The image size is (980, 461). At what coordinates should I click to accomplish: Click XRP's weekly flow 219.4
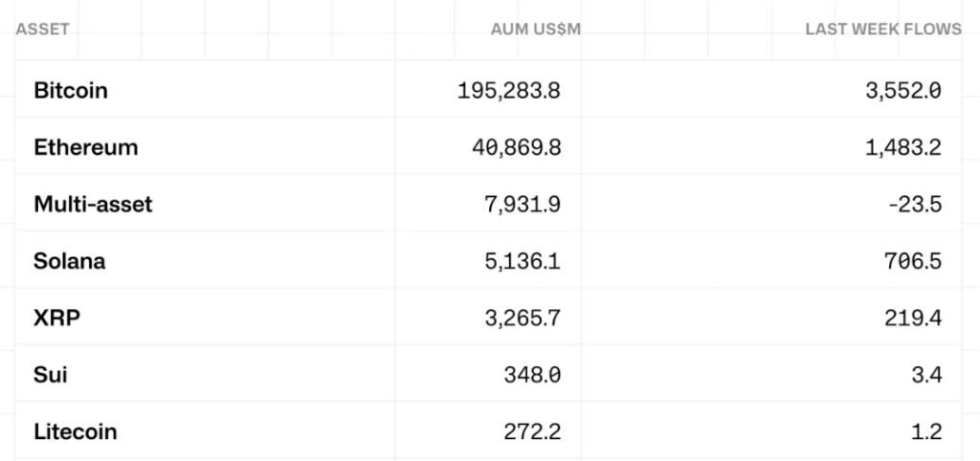coord(913,318)
